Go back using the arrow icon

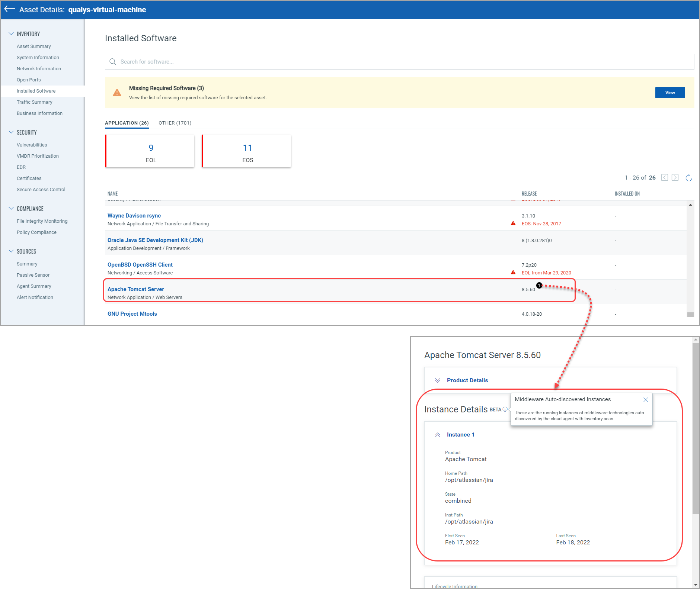tap(9, 9)
